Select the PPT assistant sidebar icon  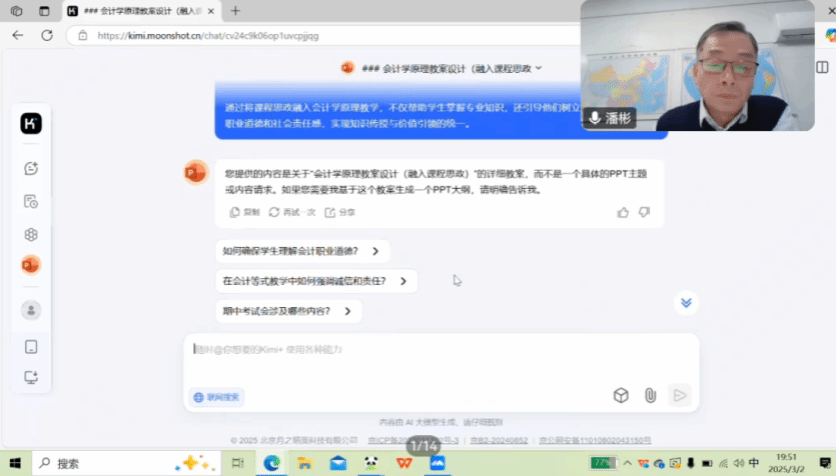tap(31, 265)
